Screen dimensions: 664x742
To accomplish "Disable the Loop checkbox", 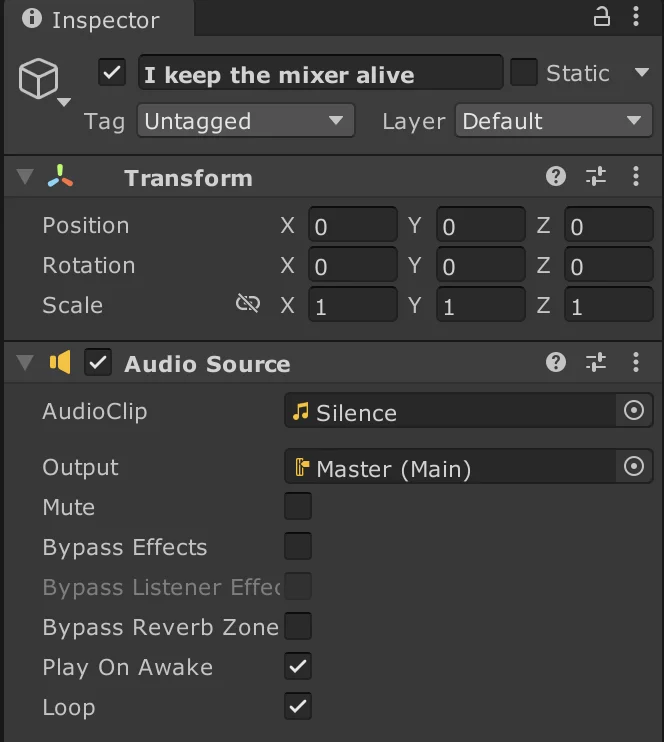I will click(298, 706).
